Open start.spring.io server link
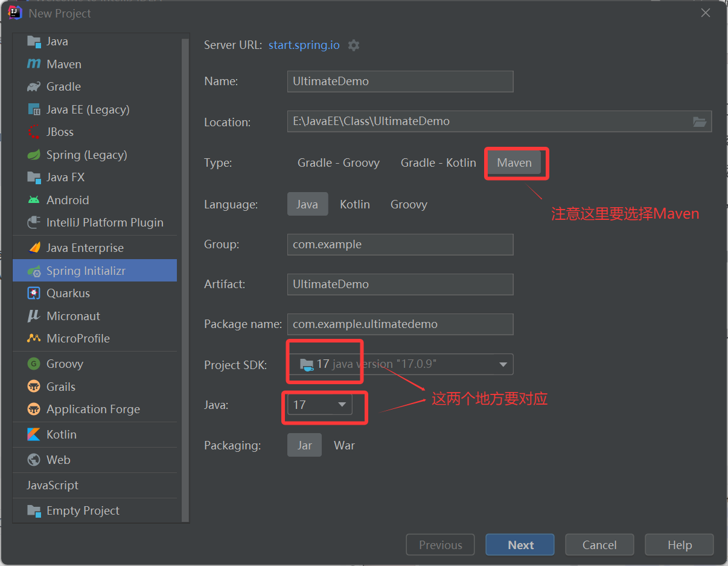This screenshot has height=566, width=728. [x=304, y=45]
